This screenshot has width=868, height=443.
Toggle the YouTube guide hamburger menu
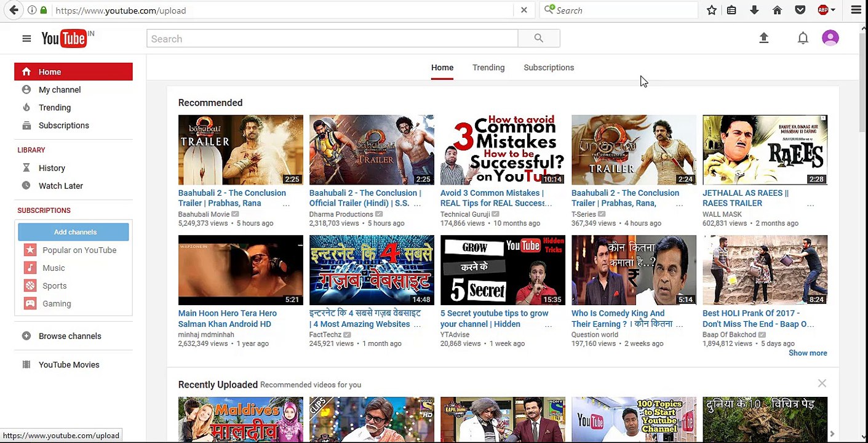pyautogui.click(x=26, y=39)
